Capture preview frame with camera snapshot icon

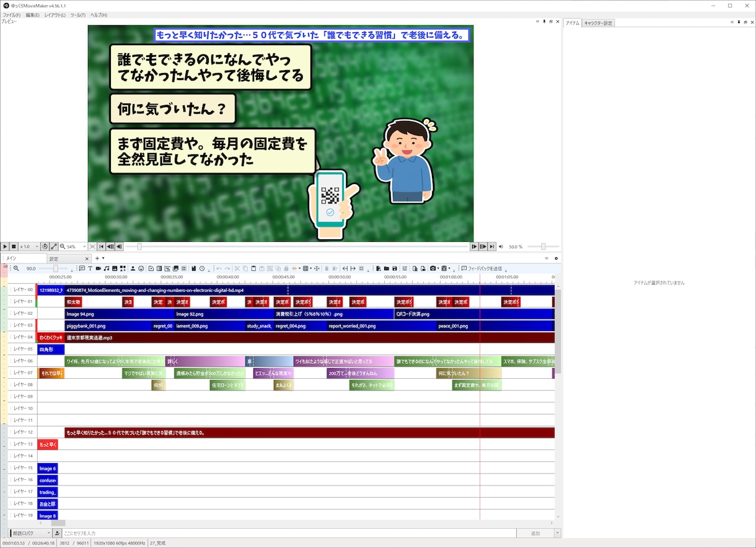point(433,268)
